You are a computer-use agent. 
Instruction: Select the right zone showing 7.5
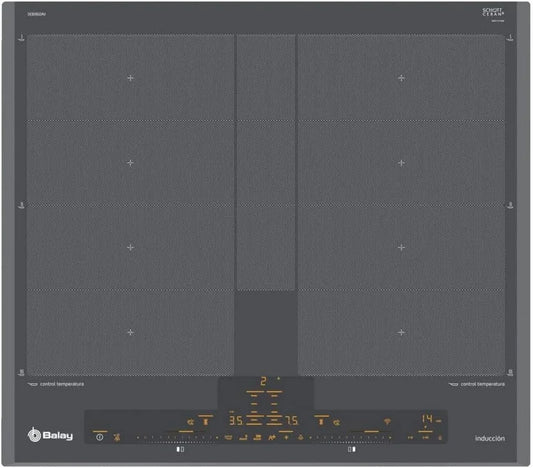pos(292,421)
